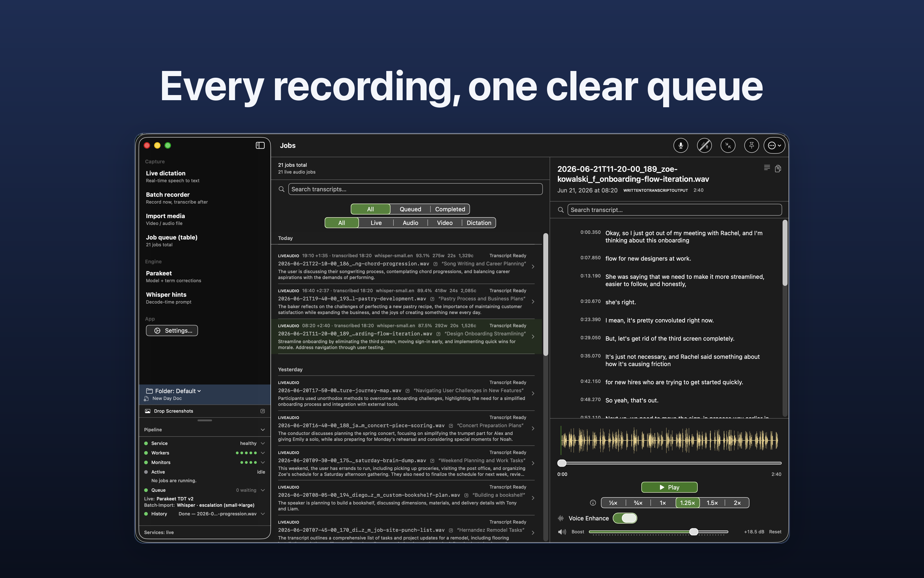The image size is (924, 578).
Task: Click the summary icon beside Building a bookshelf
Action: coord(466,495)
